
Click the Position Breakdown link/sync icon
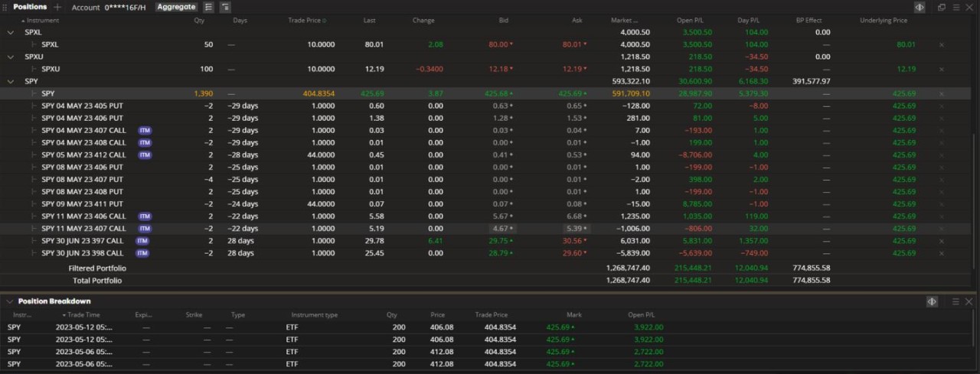(x=932, y=301)
